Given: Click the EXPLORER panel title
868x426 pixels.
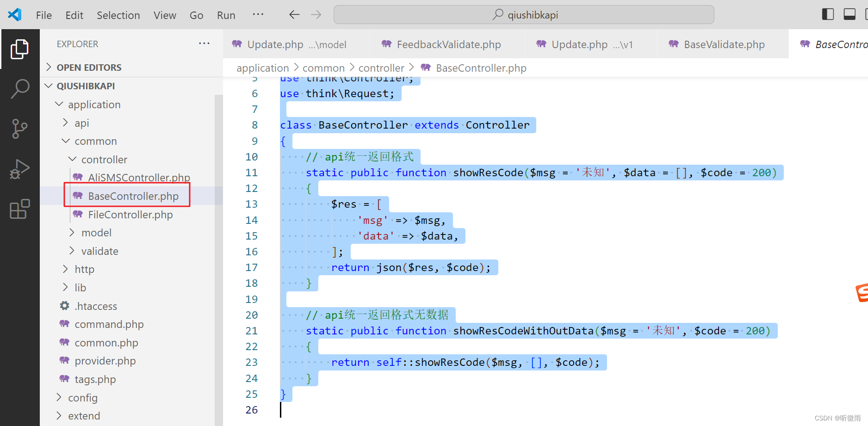Looking at the screenshot, I should coord(77,44).
